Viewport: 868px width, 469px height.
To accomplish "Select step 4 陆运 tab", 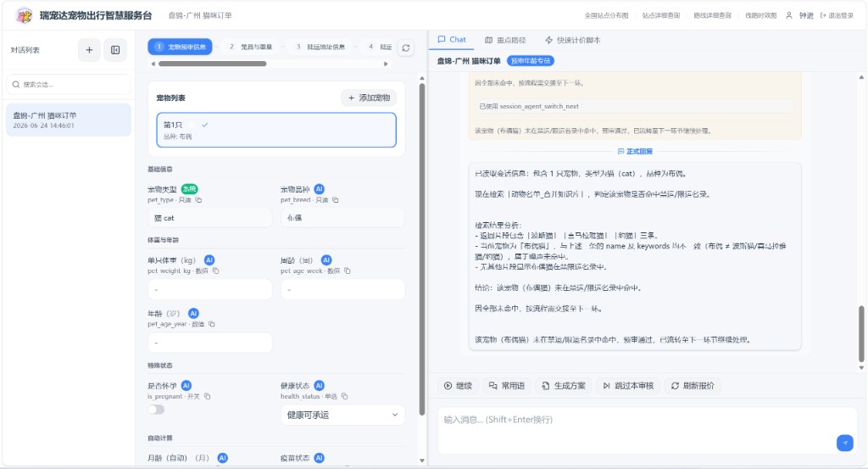I will 380,47.
